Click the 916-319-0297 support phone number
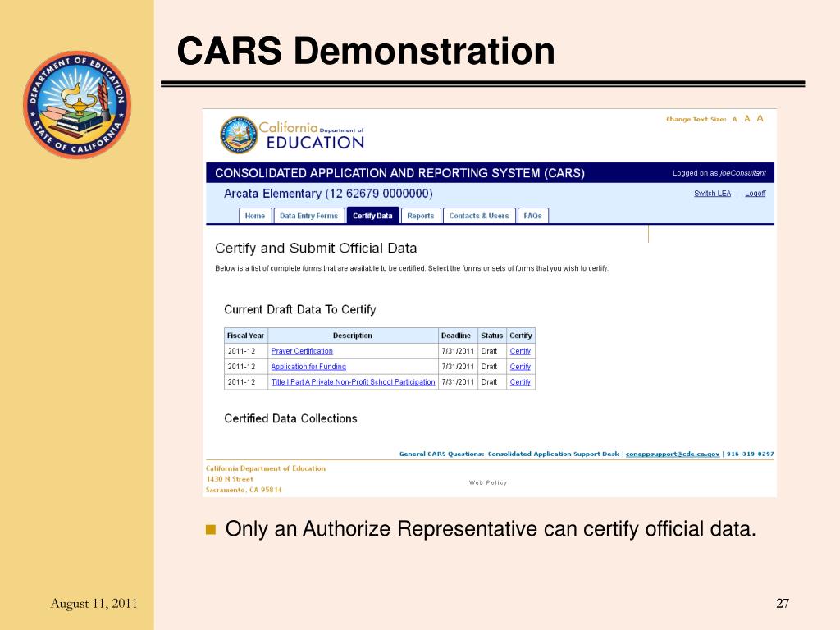The width and height of the screenshot is (840, 630). point(750,454)
